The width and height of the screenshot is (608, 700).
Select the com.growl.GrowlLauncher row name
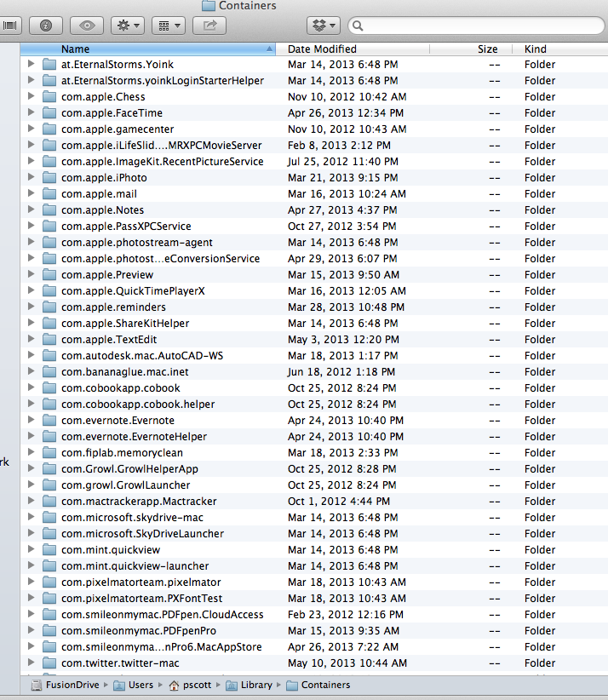pos(125,485)
